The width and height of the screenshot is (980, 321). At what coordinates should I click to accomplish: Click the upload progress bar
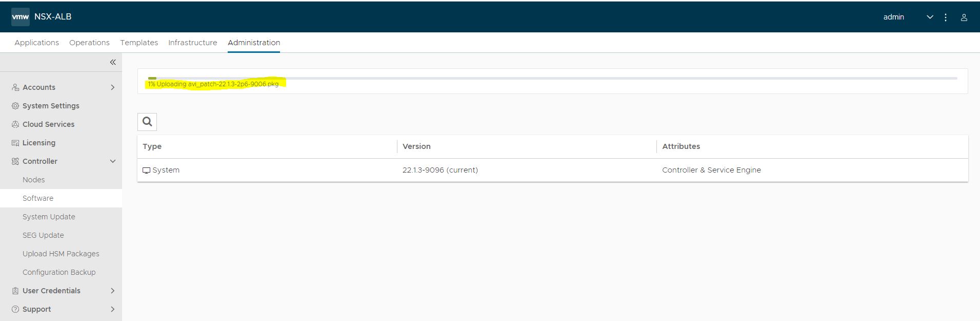click(x=552, y=78)
